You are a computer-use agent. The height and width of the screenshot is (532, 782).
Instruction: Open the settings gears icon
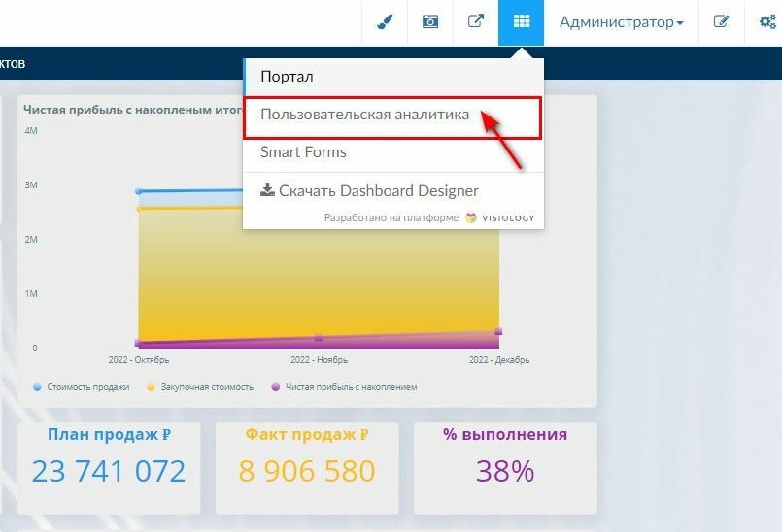click(767, 22)
